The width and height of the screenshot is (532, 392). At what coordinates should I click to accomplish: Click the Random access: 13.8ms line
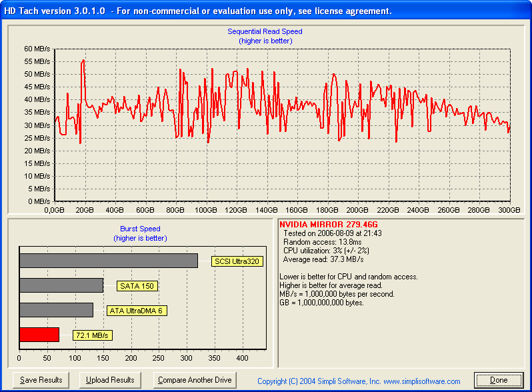[x=322, y=242]
